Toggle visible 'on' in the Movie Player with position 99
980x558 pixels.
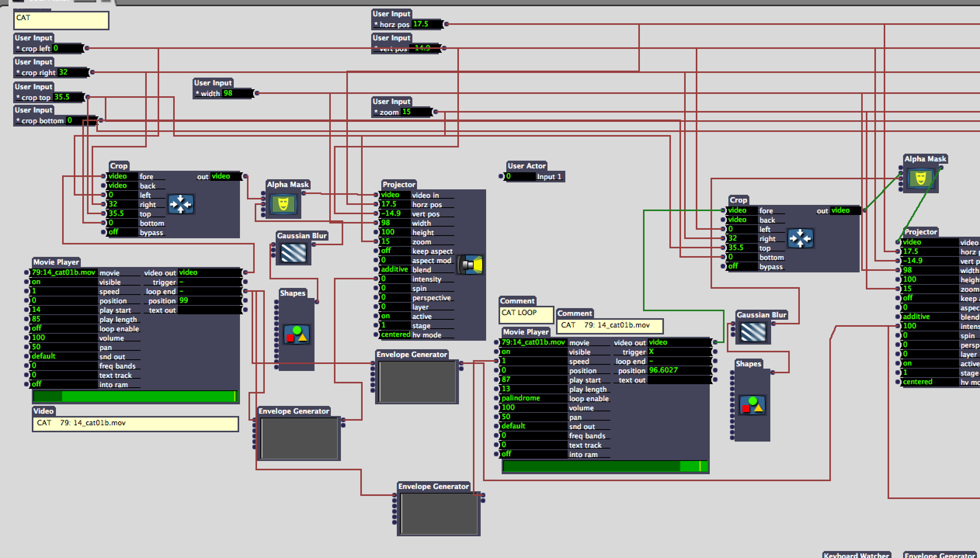(x=64, y=282)
